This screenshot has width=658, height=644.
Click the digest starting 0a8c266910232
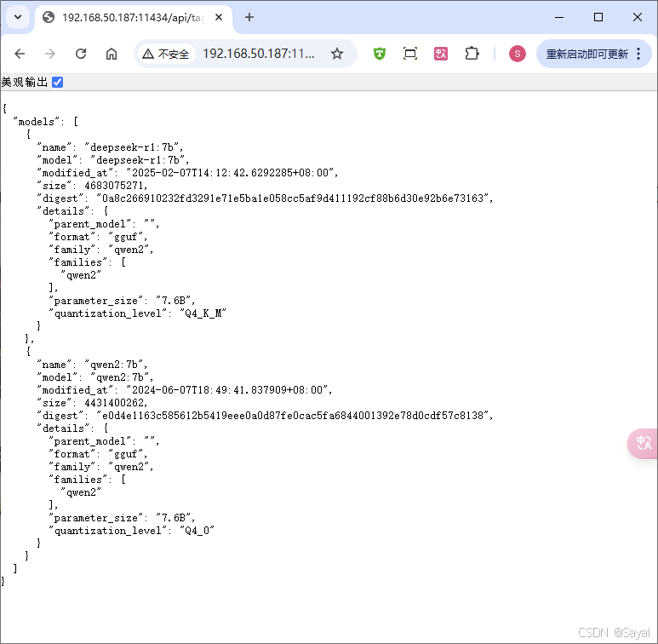(295, 198)
